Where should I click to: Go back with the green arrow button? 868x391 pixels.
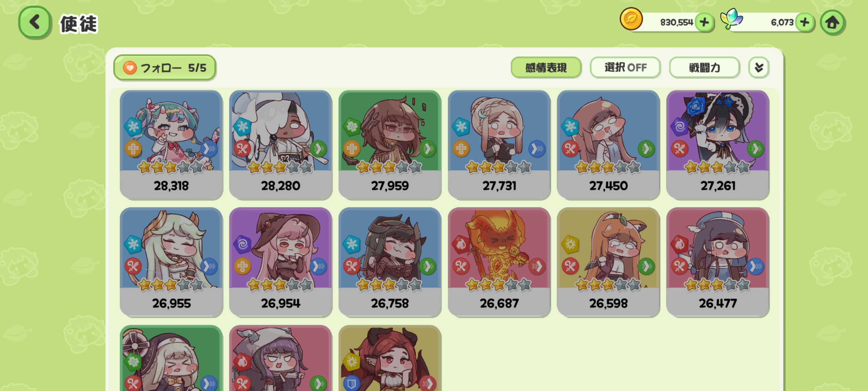tap(35, 22)
